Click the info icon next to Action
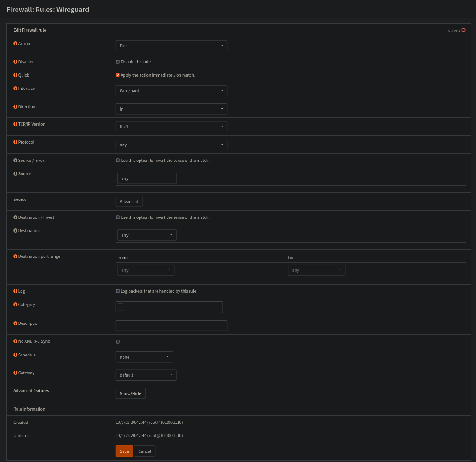The width and height of the screenshot is (476, 462). coord(15,44)
